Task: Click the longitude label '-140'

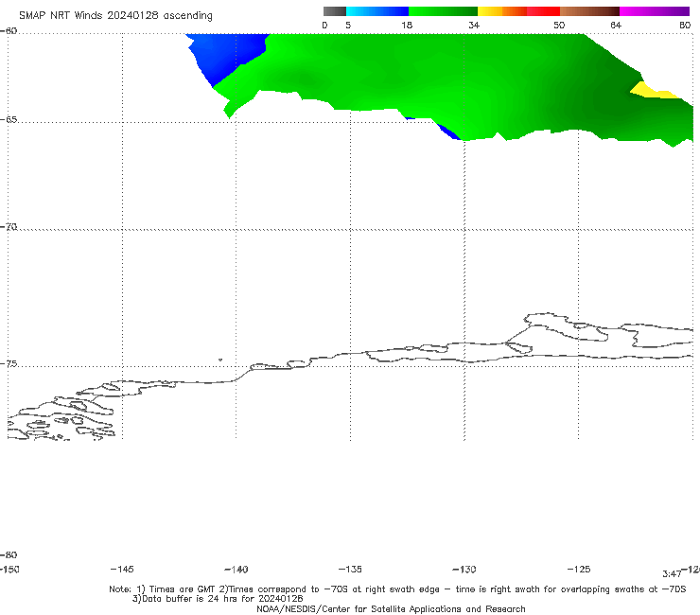Action: (236, 569)
